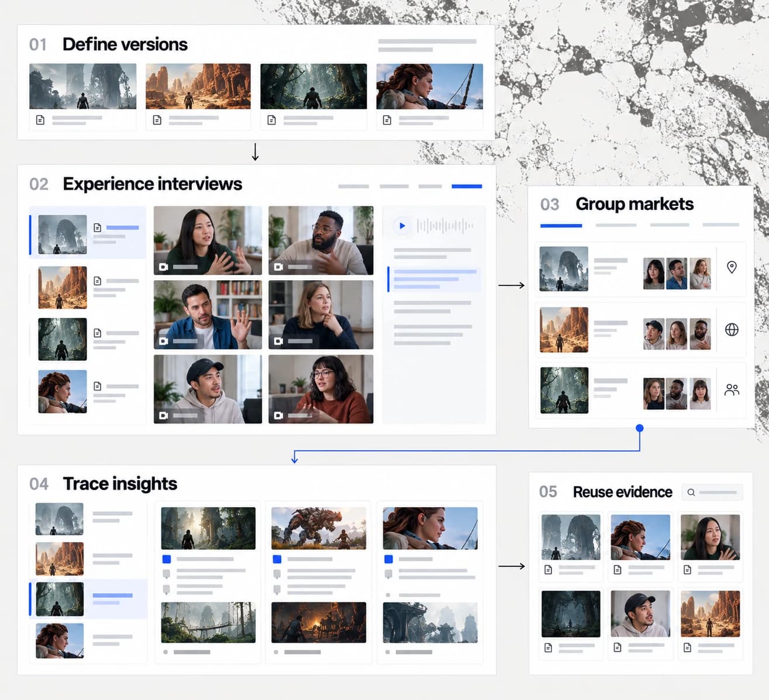
Task: Click the people group icon in Group markets
Action: [x=732, y=390]
